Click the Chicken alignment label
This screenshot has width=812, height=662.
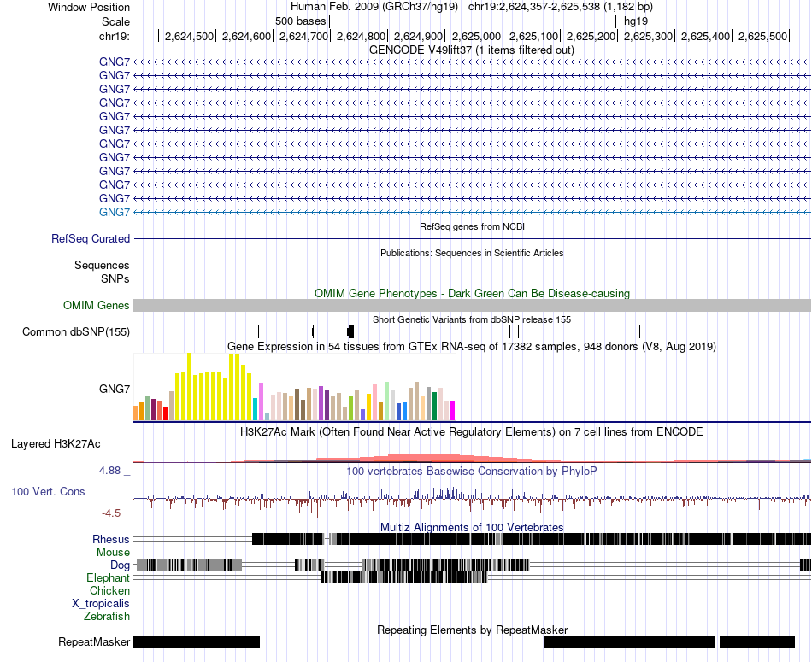109,590
